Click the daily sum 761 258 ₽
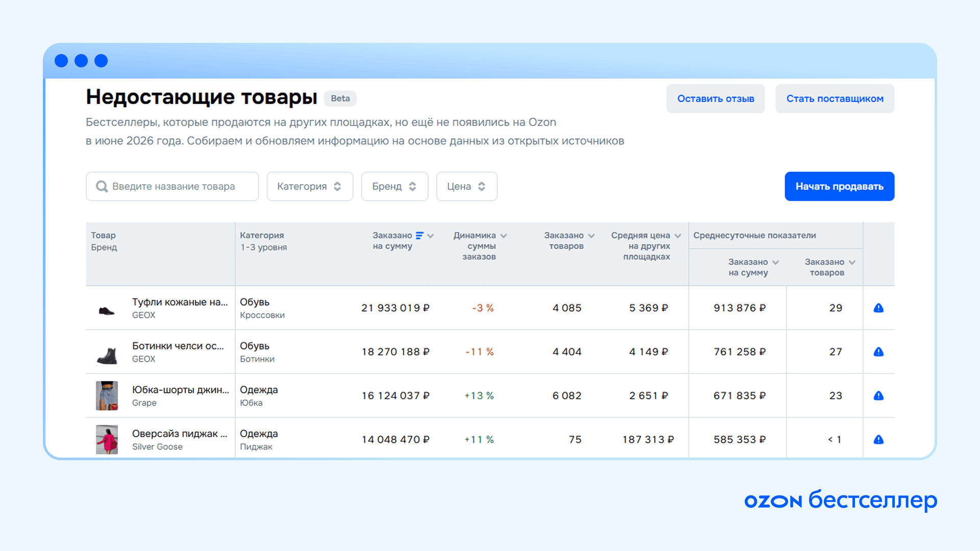 [x=740, y=352]
